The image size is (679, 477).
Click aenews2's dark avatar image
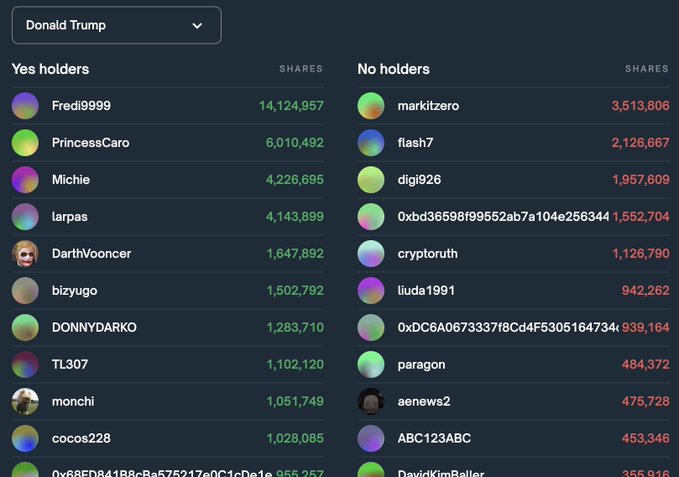(x=371, y=401)
